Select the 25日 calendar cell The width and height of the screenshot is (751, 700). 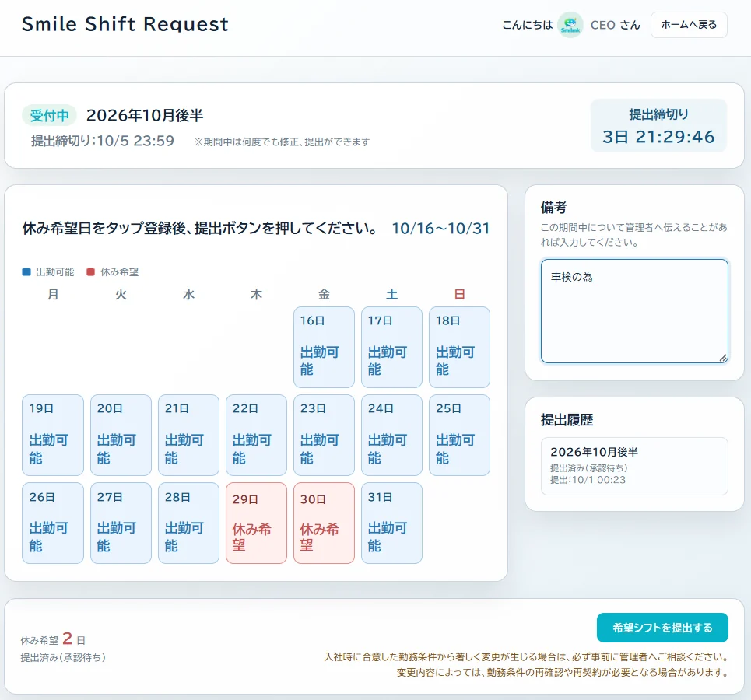[459, 436]
